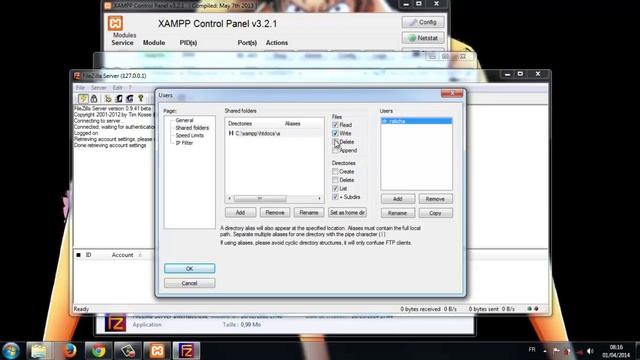Click the status LED indicators in FileZilla status bar
Image resolution: width=640 pixels, height=360 pixels.
[x=533, y=309]
